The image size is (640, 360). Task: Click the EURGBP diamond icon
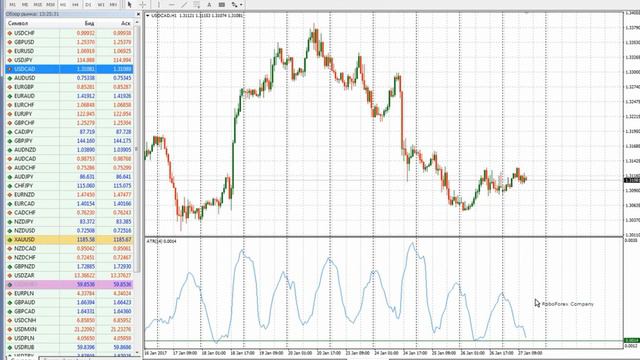tap(10, 87)
